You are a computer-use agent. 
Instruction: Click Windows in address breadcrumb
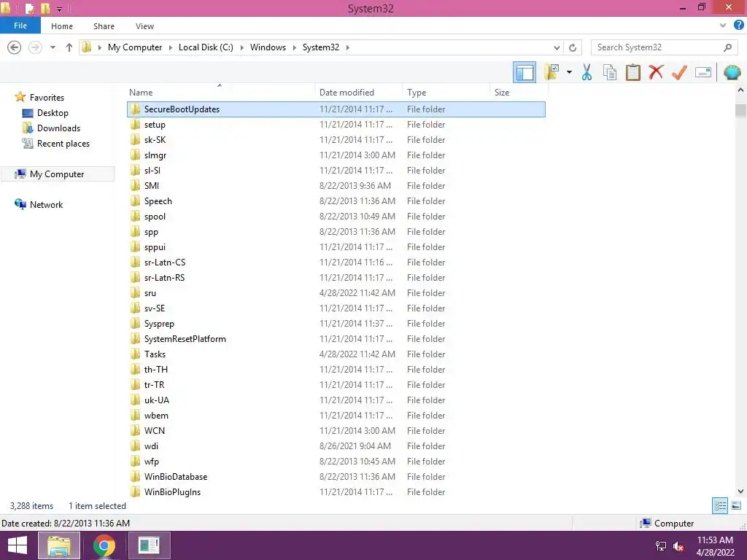point(268,47)
